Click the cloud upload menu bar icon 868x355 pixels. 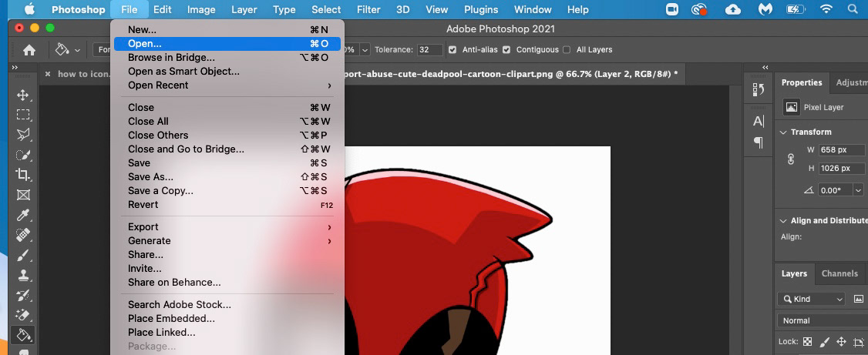click(732, 9)
